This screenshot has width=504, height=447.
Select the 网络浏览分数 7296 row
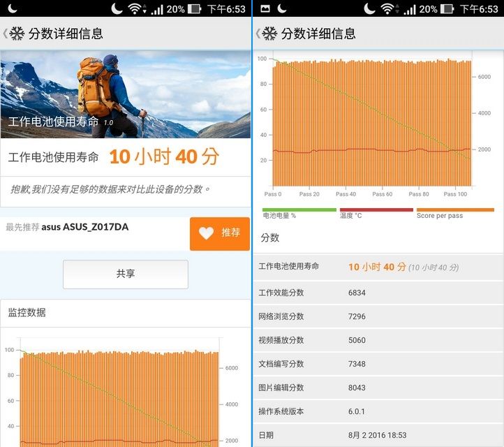378,316
